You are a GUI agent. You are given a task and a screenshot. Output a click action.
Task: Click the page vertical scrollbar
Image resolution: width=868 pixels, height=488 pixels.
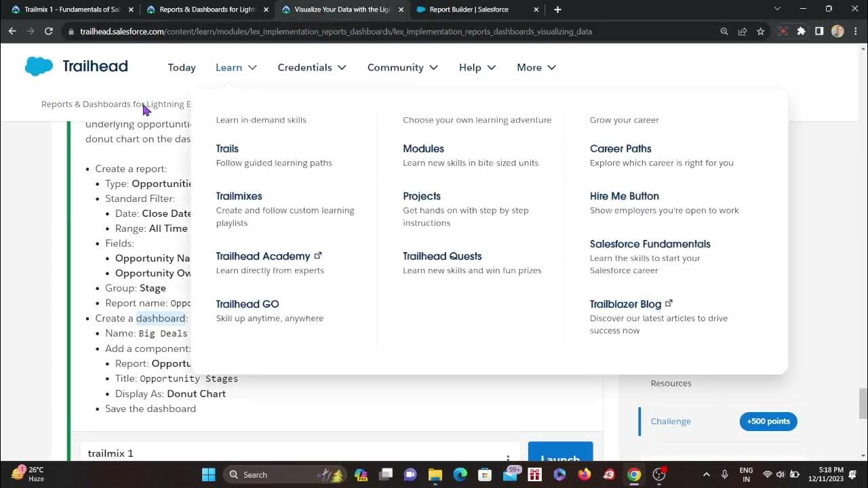click(x=863, y=404)
